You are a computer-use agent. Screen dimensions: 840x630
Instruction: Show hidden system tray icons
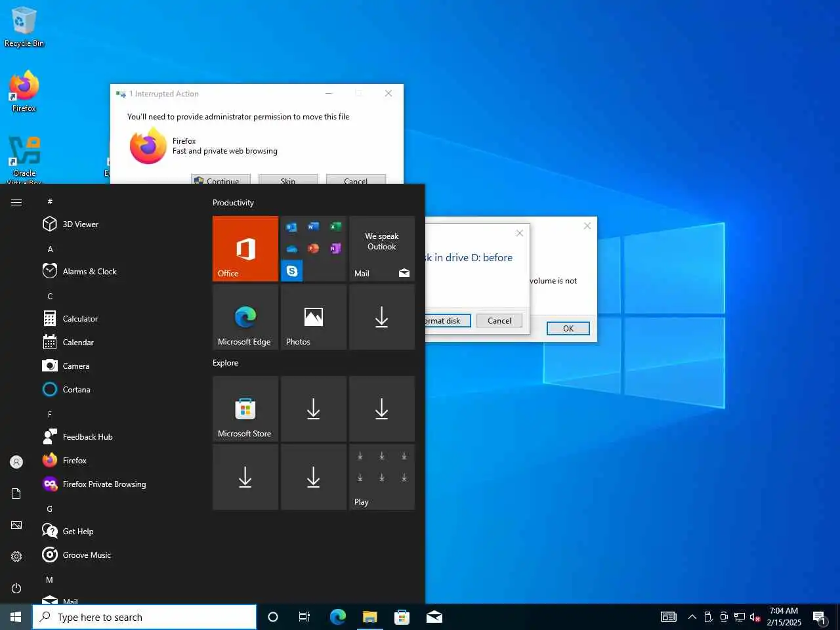pos(692,617)
